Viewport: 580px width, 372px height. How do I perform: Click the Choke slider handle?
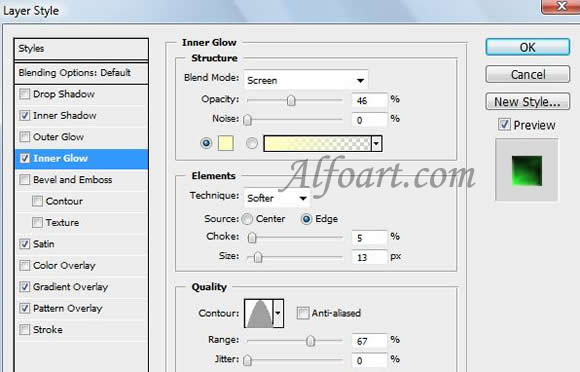click(x=252, y=237)
